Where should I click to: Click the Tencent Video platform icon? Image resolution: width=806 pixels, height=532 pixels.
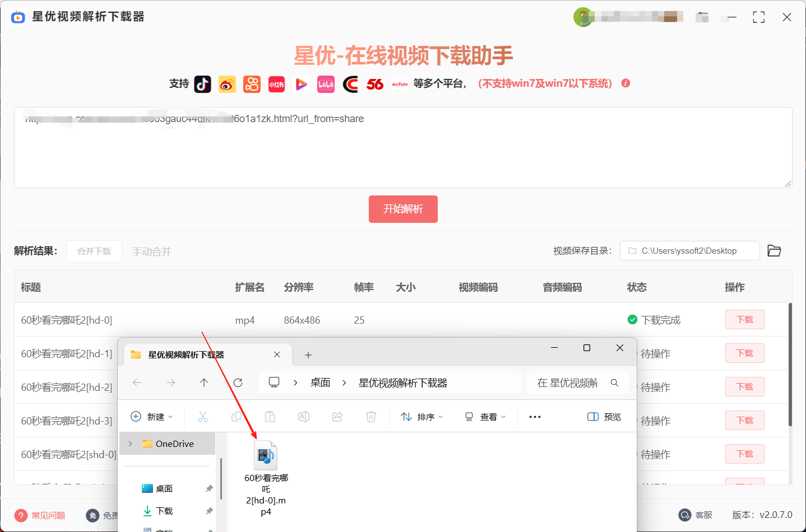[x=302, y=84]
